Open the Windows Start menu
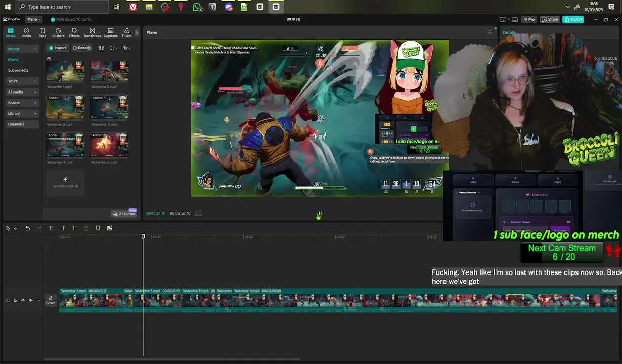622x364 pixels. [x=8, y=7]
